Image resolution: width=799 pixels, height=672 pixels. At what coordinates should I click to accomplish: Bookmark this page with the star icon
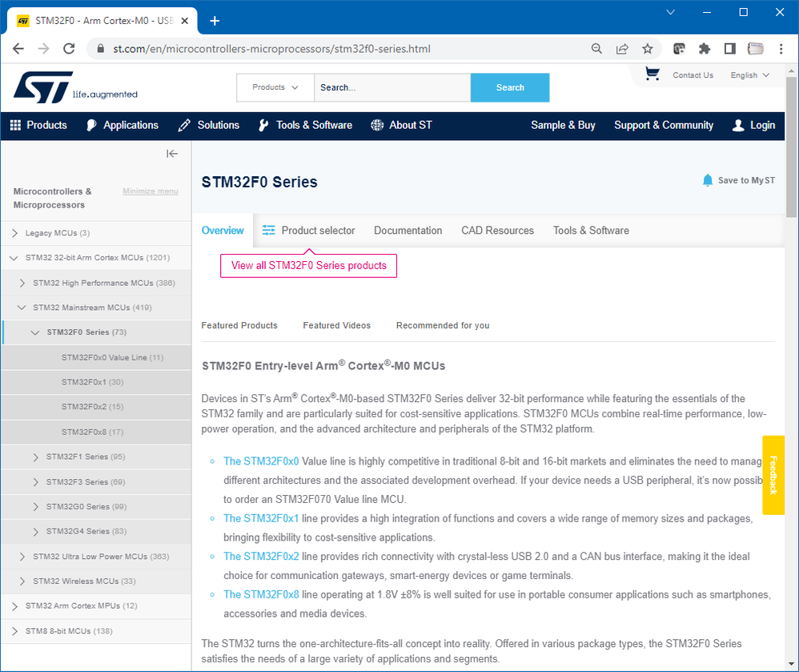[x=647, y=49]
